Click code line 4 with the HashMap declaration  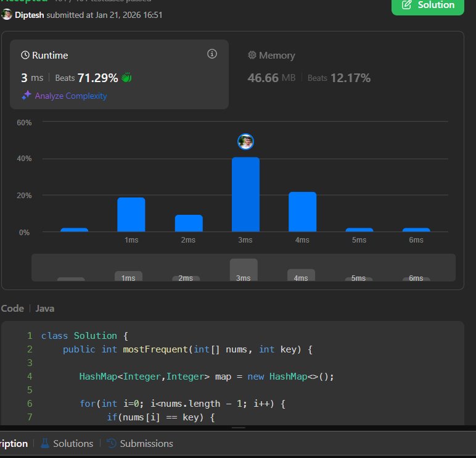point(207,377)
